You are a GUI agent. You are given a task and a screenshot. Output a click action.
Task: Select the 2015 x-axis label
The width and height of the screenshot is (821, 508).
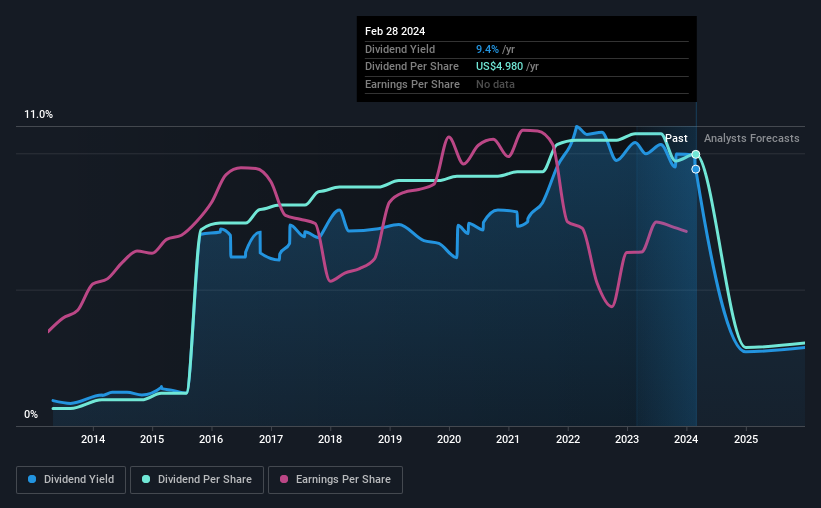(152, 439)
